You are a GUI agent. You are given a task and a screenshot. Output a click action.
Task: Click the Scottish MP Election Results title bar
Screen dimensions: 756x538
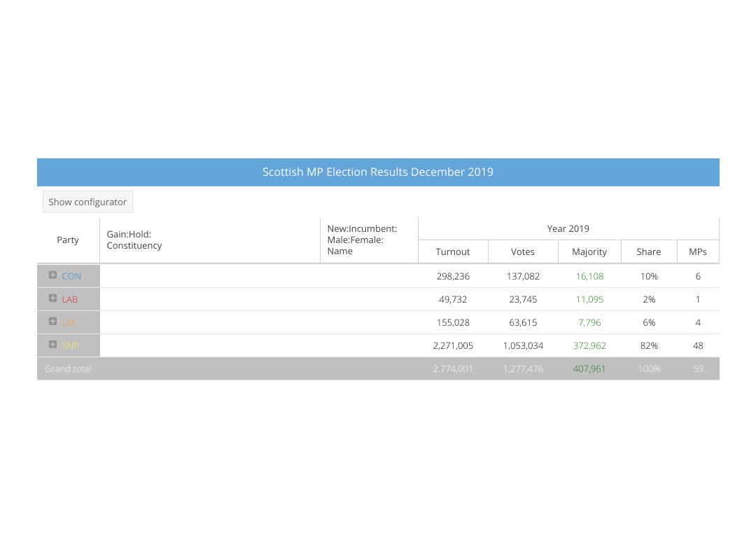tap(378, 172)
